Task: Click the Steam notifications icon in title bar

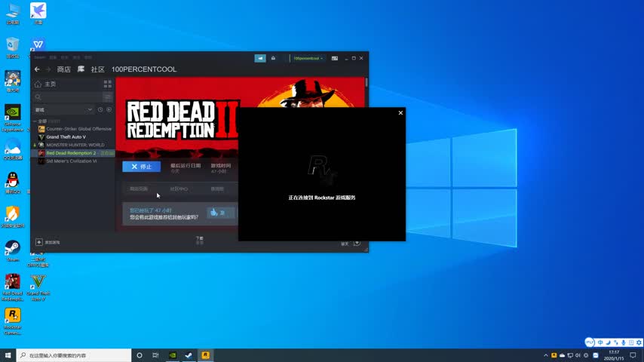Action: click(x=273, y=58)
